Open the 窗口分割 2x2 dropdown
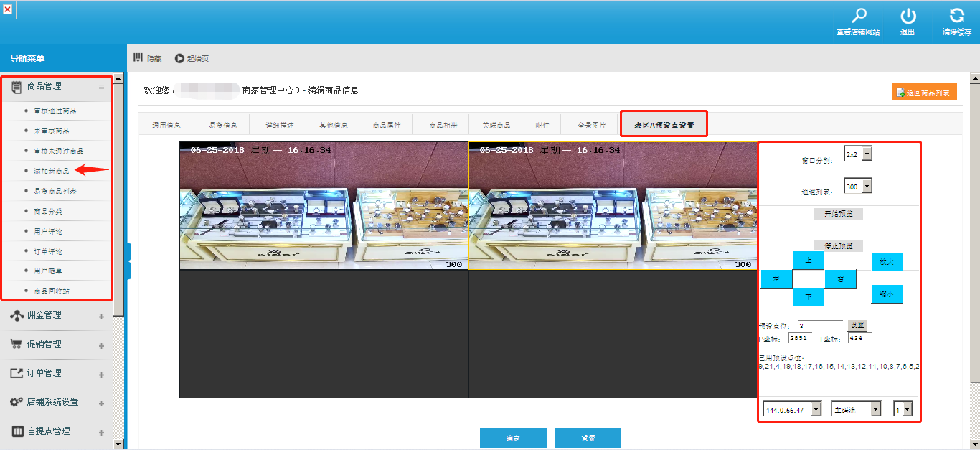Screen dimensions: 980x450 [866, 154]
